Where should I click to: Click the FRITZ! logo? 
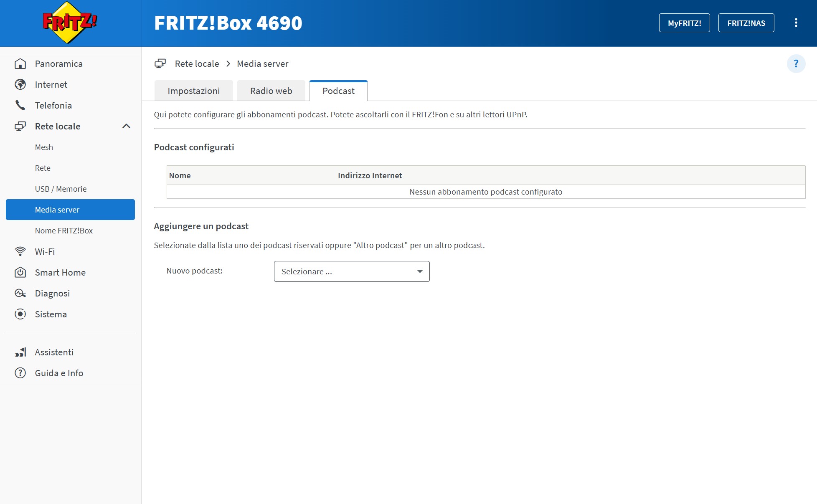coord(70,23)
